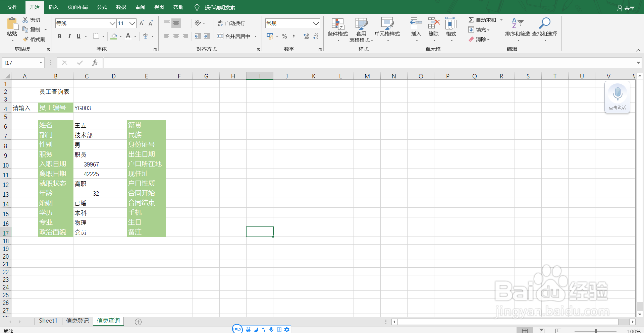Open the font size dropdown

[x=132, y=23]
